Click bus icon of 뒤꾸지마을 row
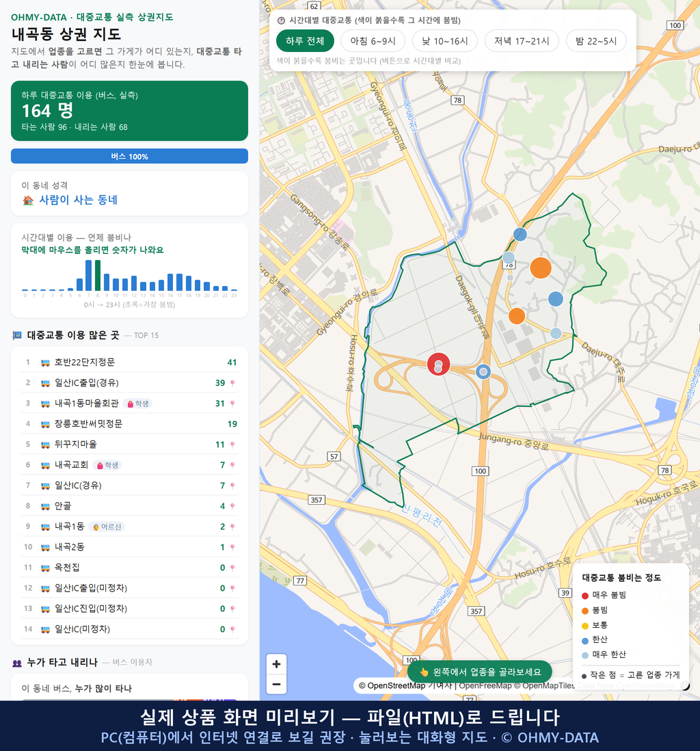The height and width of the screenshot is (751, 700). [45, 445]
